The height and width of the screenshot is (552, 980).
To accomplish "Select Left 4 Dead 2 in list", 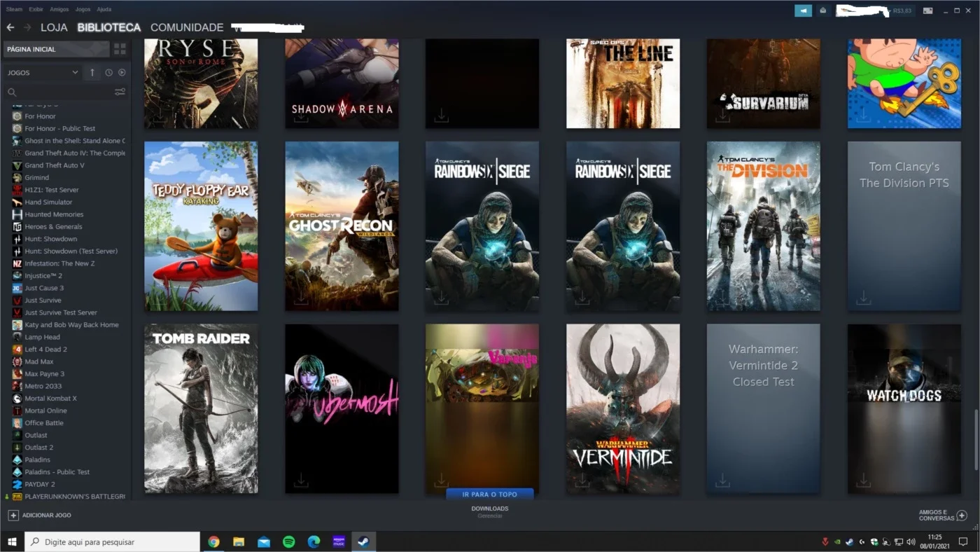I will 45,349.
